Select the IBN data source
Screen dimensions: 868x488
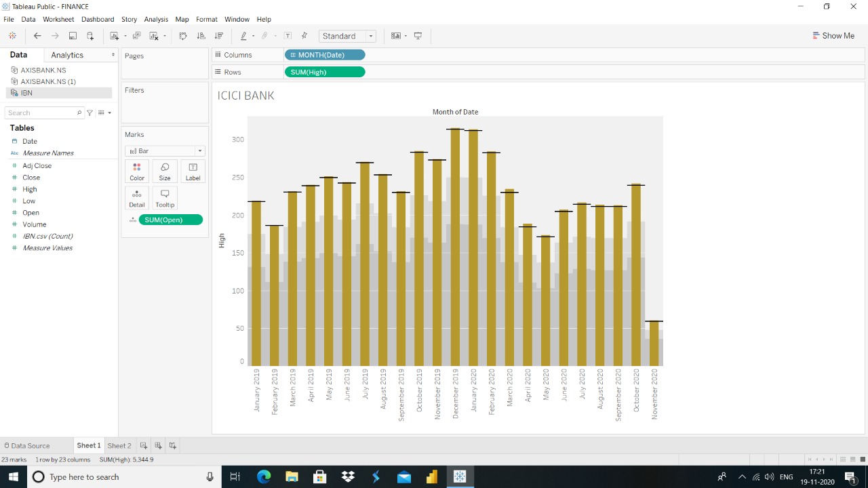point(59,93)
